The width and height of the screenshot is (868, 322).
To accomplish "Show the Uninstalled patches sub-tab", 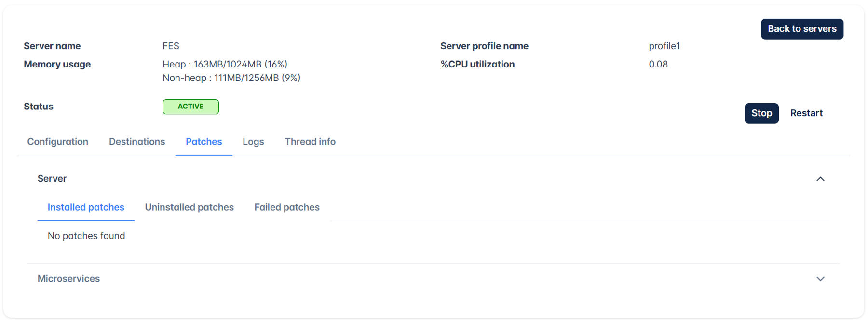I will point(190,207).
